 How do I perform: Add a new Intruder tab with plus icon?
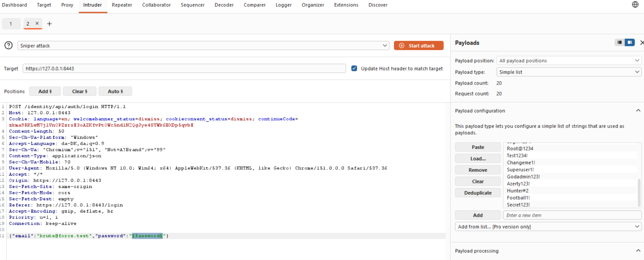(49, 24)
